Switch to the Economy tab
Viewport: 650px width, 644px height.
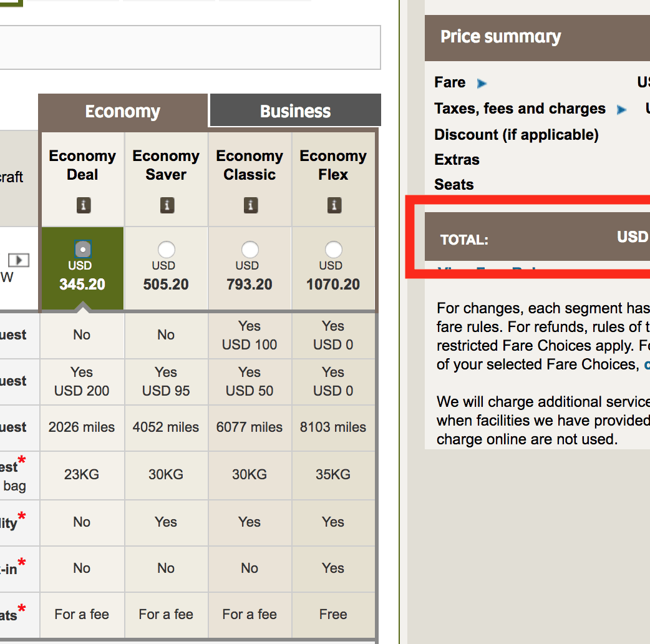123,112
